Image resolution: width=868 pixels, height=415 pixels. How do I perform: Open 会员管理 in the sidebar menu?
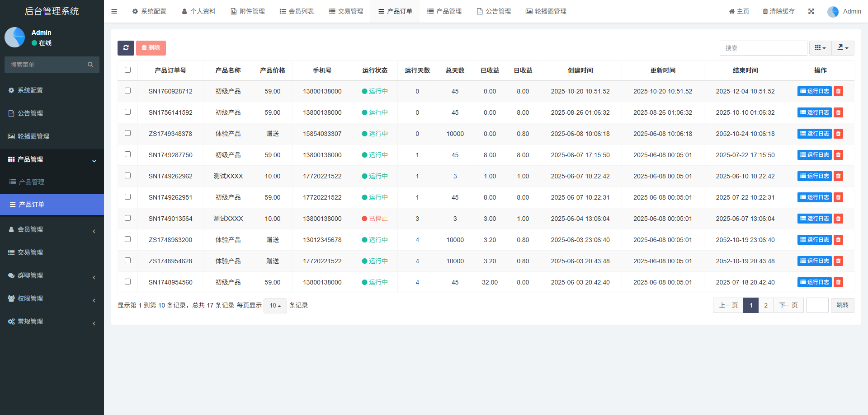(x=52, y=229)
